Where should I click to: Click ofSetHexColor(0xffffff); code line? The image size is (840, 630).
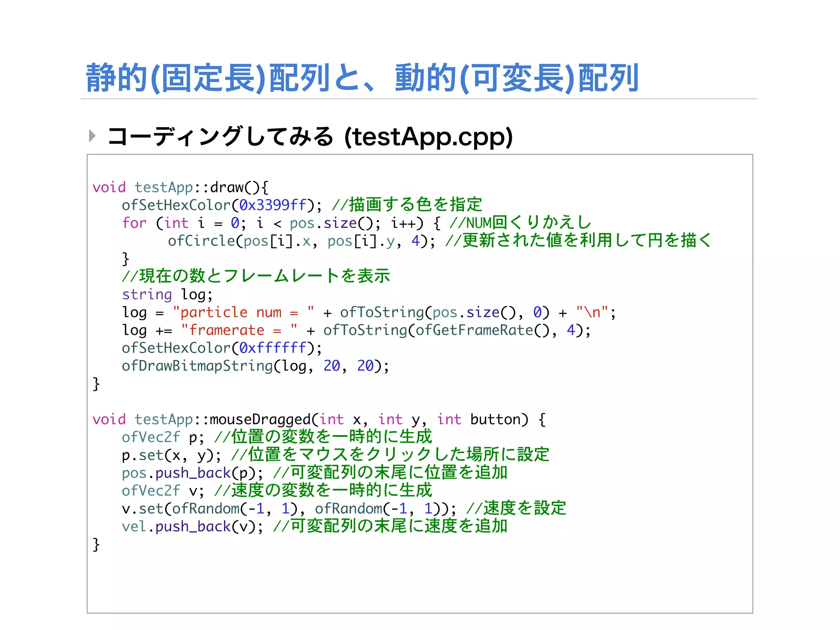click(x=222, y=348)
